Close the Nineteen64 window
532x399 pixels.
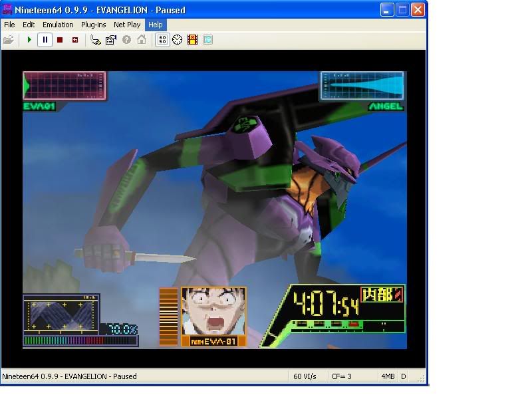click(x=418, y=10)
